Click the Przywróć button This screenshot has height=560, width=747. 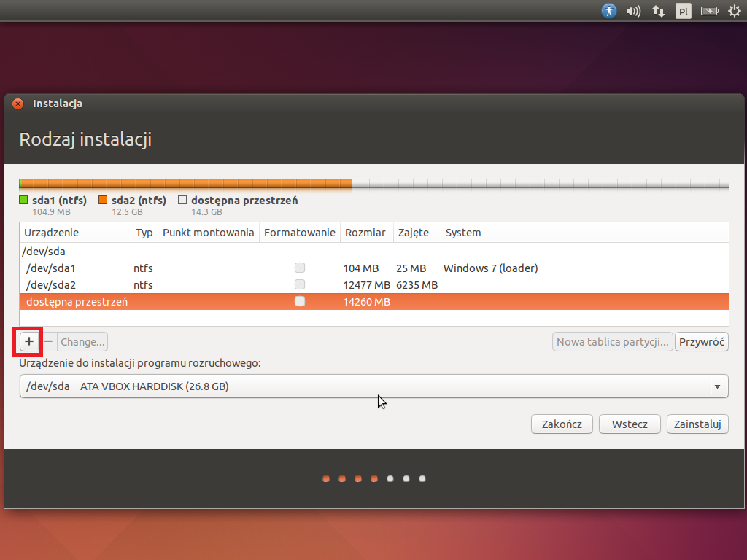(x=702, y=342)
